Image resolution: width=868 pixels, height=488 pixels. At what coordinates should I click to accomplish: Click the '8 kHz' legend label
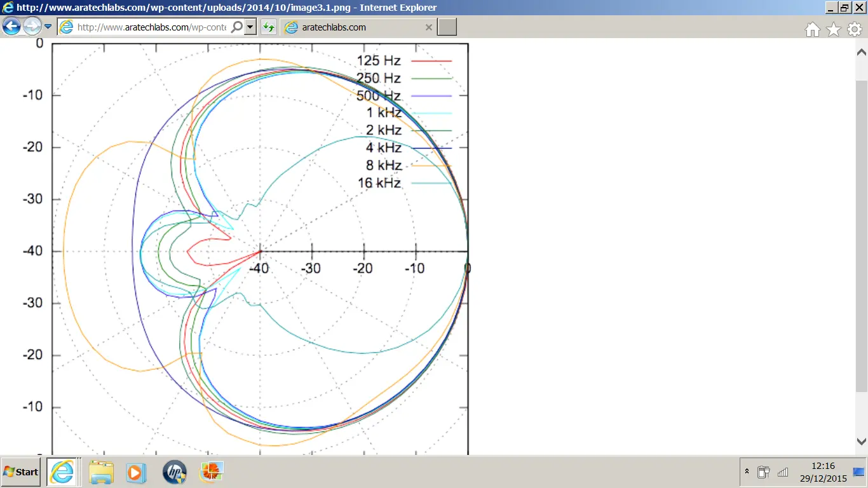pos(384,165)
